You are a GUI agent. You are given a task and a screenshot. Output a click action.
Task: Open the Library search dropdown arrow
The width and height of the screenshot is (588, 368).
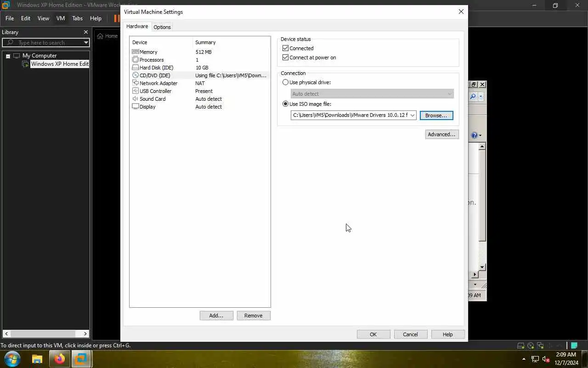86,42
